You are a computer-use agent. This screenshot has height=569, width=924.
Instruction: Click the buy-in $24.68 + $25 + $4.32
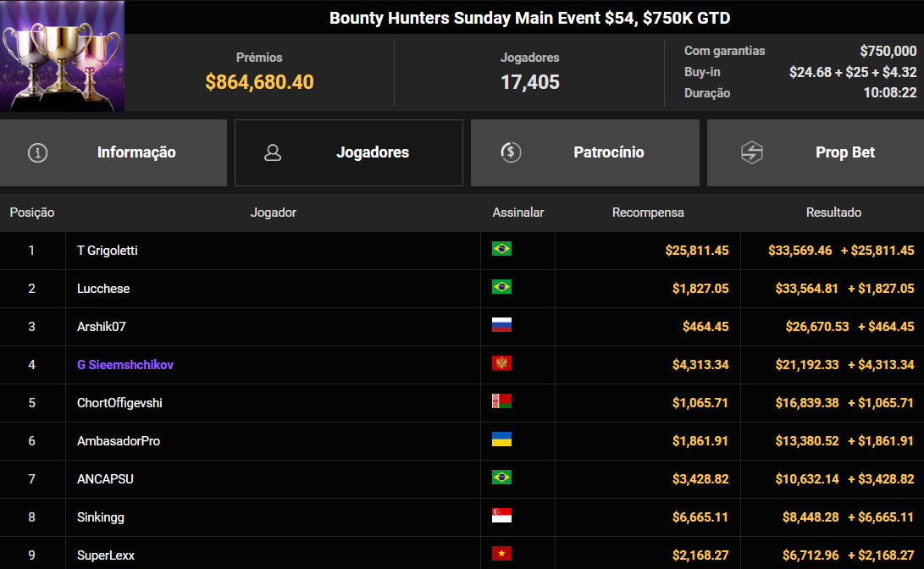853,72
